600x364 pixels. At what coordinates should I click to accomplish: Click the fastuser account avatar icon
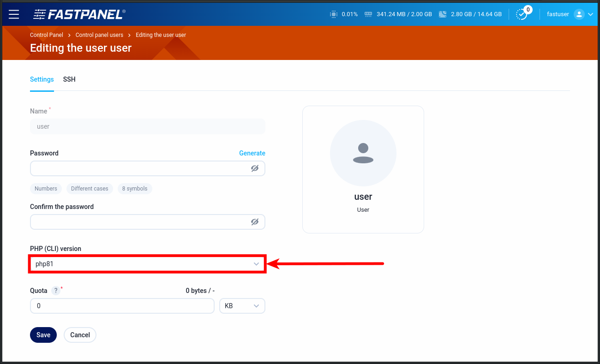(x=579, y=14)
